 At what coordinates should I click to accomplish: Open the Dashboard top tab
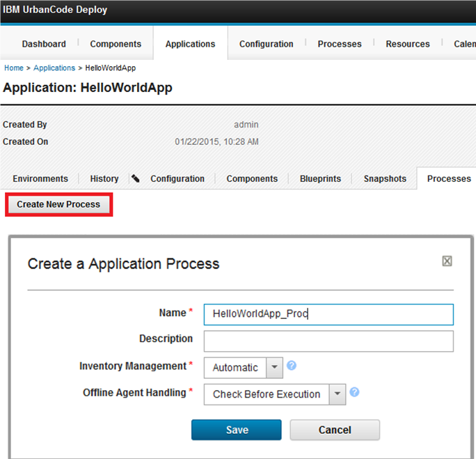tap(44, 44)
